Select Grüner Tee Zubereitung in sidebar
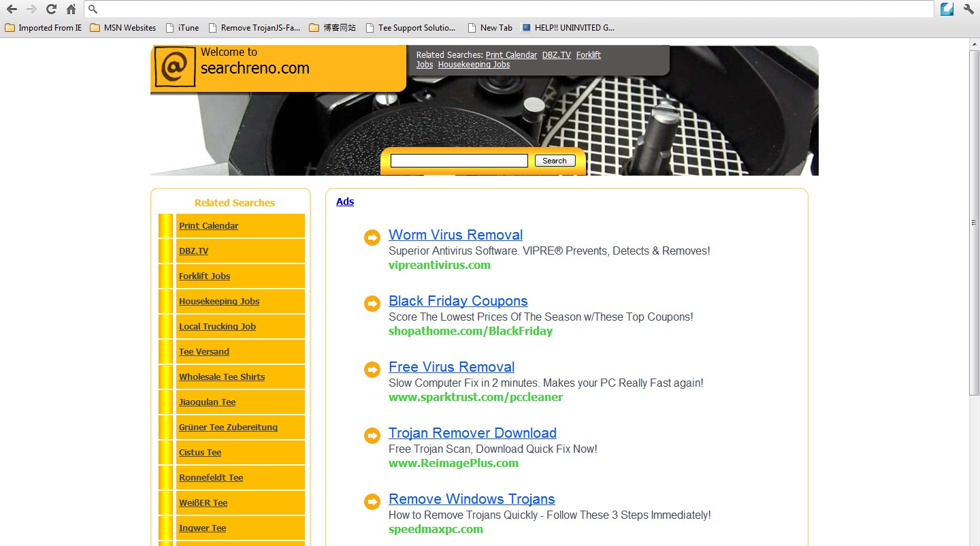This screenshot has height=546, width=980. [x=228, y=428]
